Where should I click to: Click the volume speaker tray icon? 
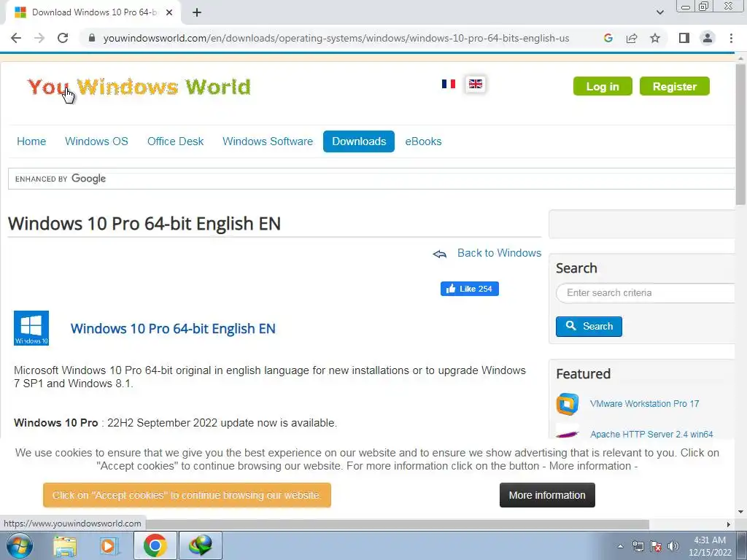coord(673,546)
